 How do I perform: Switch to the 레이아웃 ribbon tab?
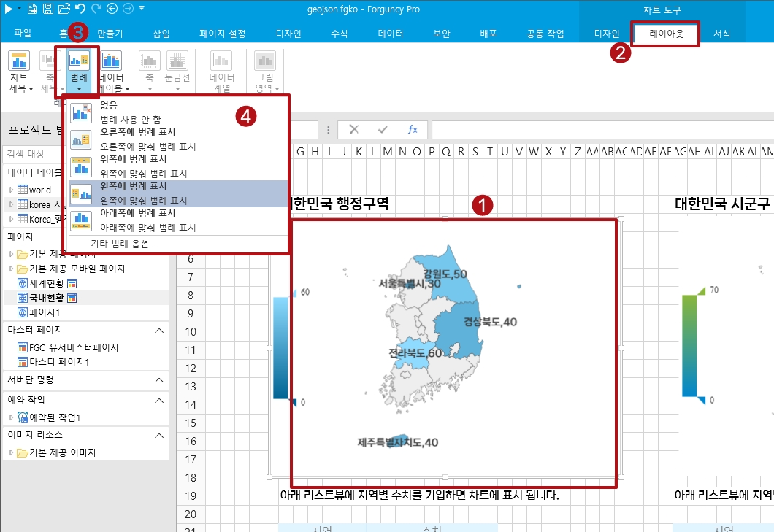(666, 34)
